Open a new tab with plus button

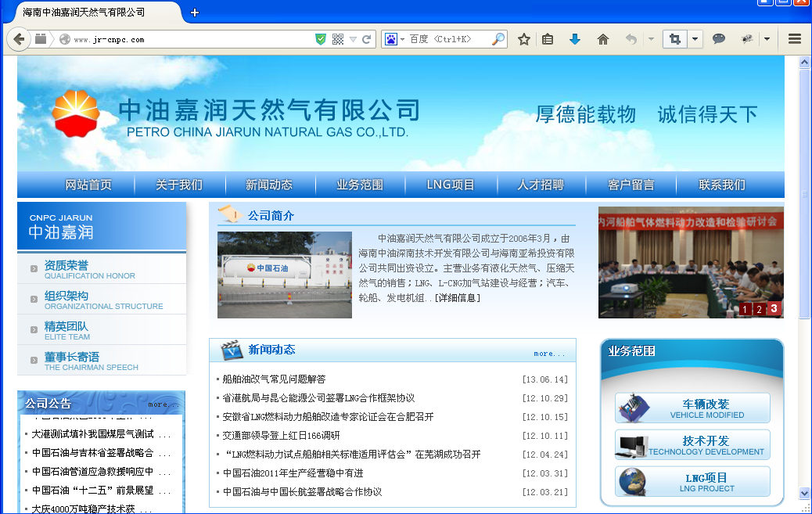click(195, 13)
